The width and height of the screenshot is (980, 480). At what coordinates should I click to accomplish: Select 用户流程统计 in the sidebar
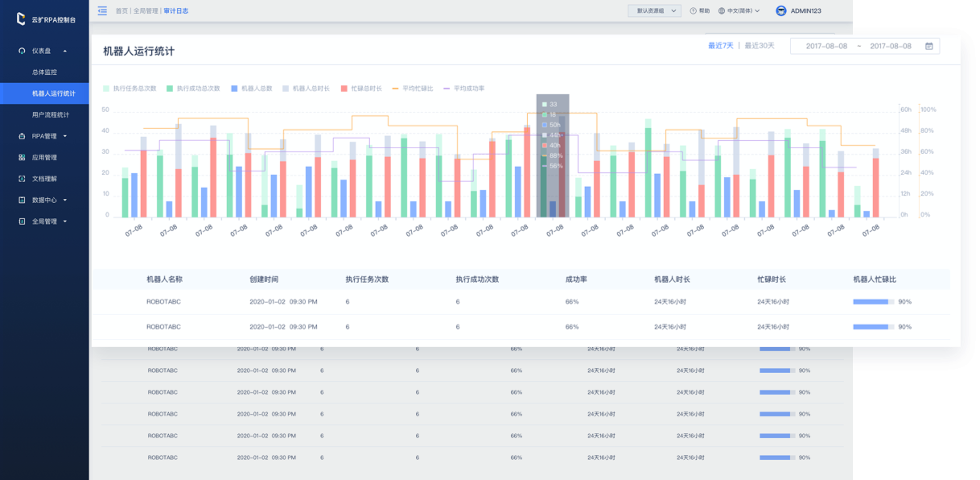pyautogui.click(x=50, y=115)
